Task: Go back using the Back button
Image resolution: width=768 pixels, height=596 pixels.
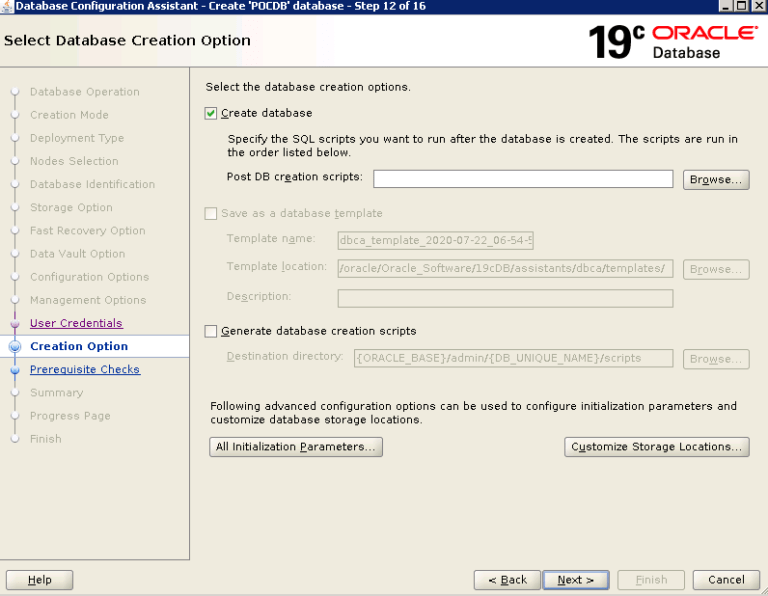Action: (507, 580)
